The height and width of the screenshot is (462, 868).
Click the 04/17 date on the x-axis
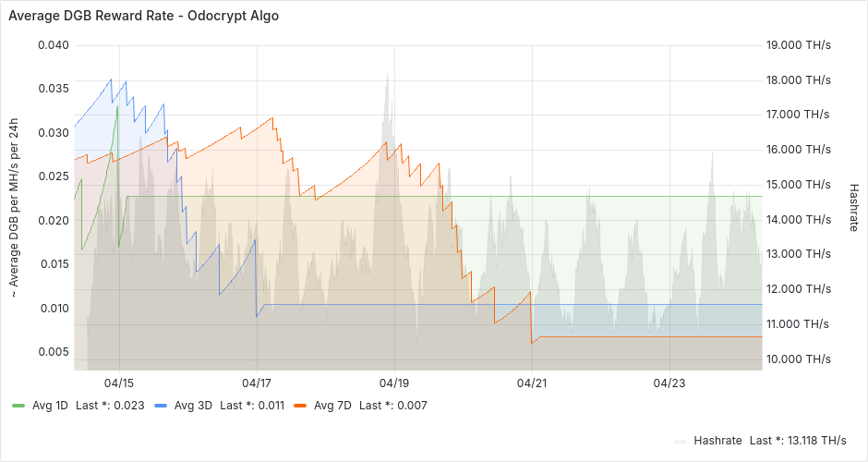click(x=257, y=383)
